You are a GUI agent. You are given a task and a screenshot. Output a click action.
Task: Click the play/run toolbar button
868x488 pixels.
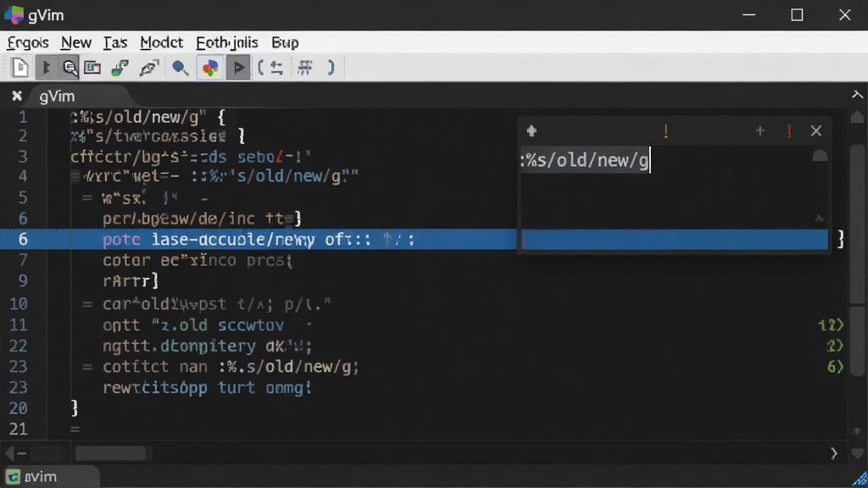[x=238, y=68]
